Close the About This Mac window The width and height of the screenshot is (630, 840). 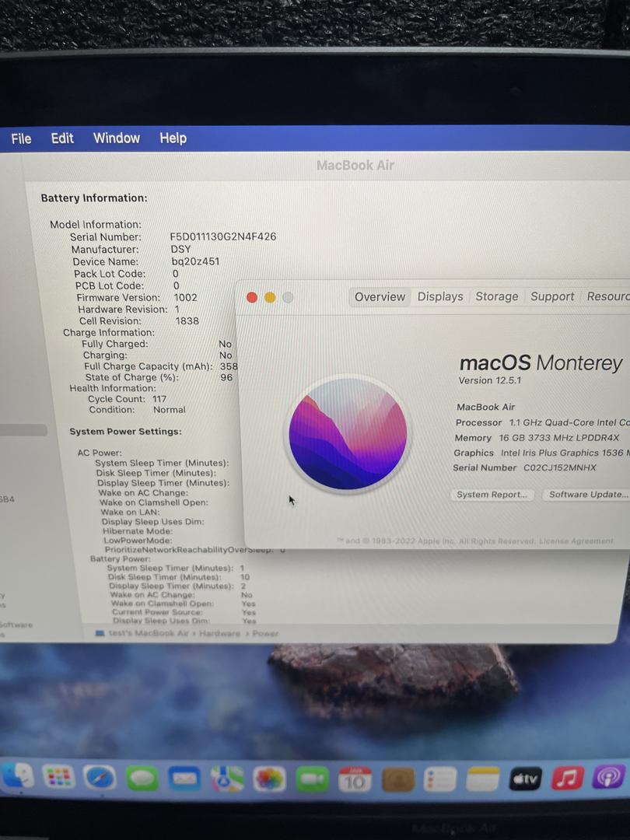click(x=252, y=297)
